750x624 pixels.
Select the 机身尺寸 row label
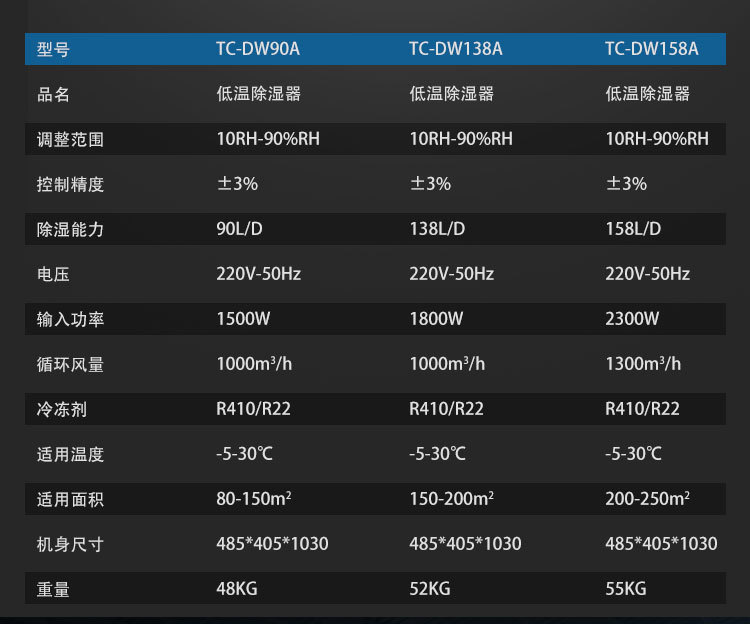coord(70,544)
